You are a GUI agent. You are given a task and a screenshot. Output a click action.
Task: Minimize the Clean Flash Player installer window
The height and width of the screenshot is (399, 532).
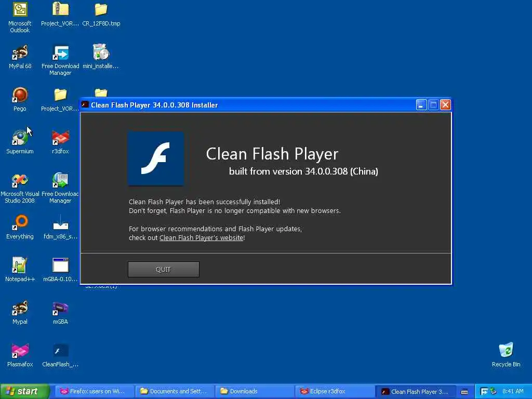point(421,105)
